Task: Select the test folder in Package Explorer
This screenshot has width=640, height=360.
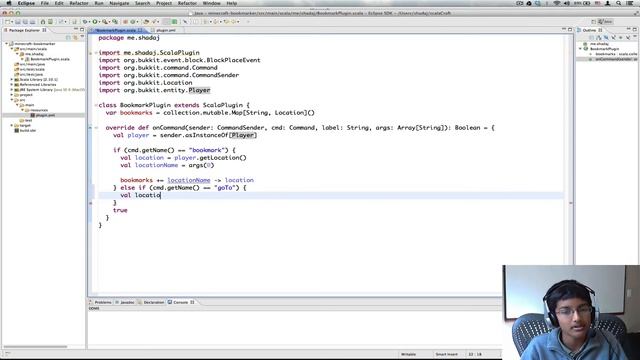Action: click(28, 120)
